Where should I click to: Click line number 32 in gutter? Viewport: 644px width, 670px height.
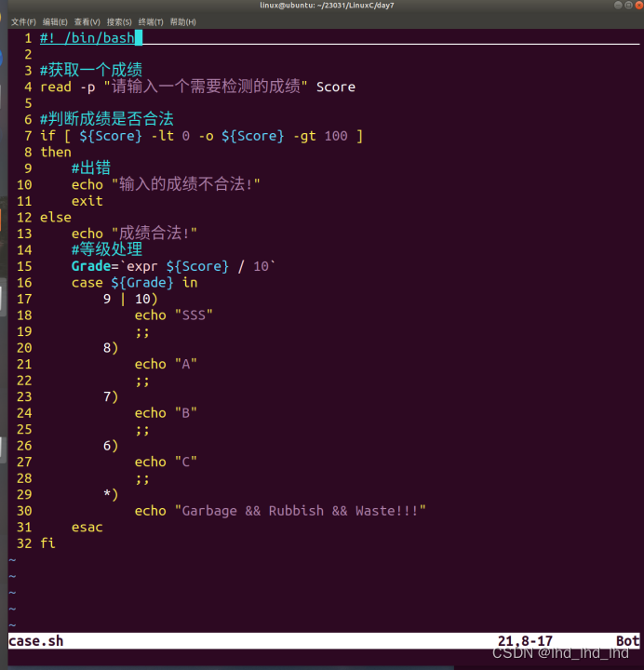click(24, 543)
